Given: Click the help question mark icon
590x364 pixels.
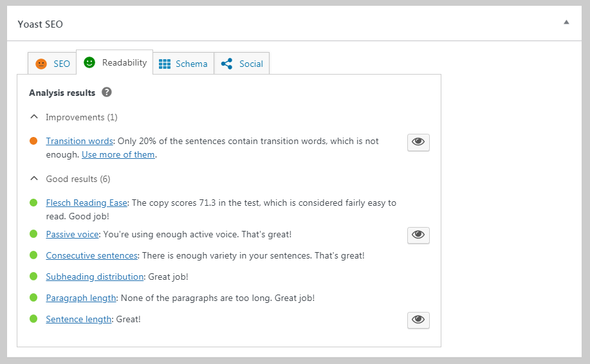Looking at the screenshot, I should 107,93.
